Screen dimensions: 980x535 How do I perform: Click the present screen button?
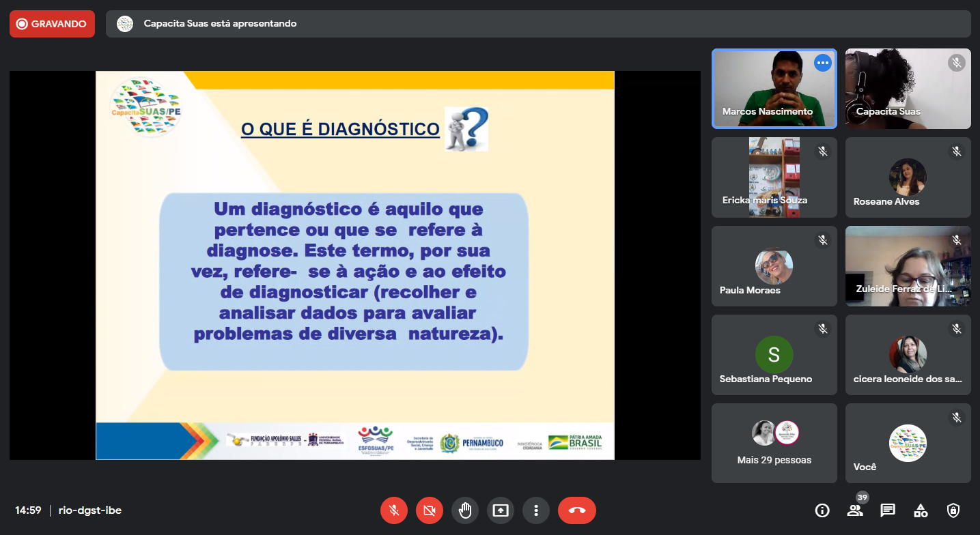click(501, 510)
